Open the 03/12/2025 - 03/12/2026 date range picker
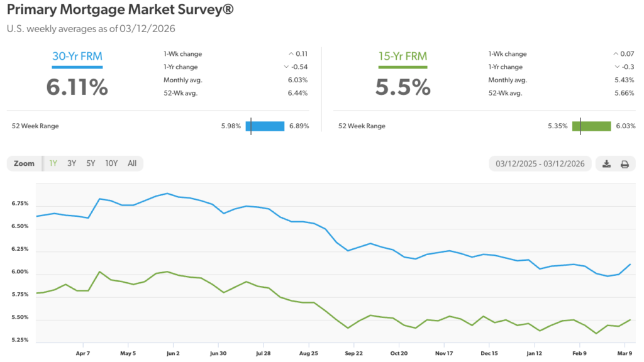Viewport: 644px width, 362px height. [540, 164]
